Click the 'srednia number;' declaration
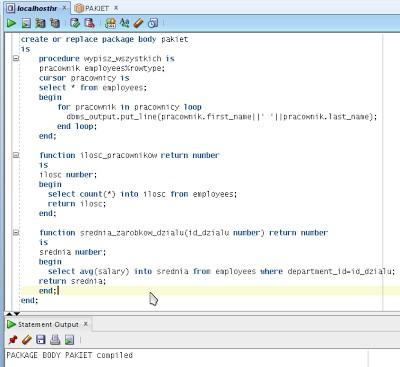The image size is (400, 367). click(x=72, y=252)
